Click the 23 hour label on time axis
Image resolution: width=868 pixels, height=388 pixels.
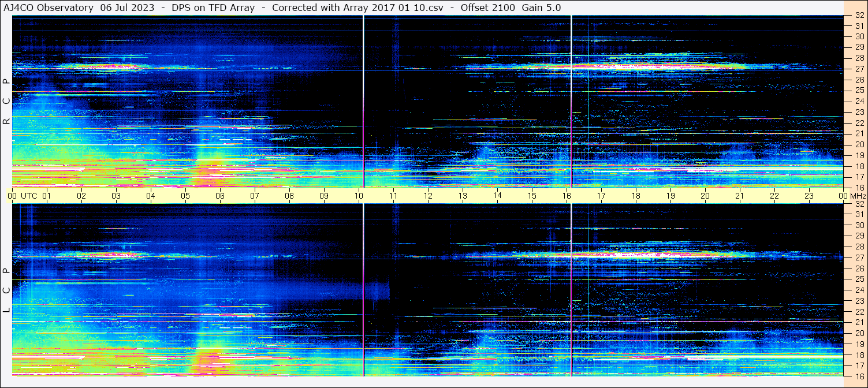(x=809, y=196)
